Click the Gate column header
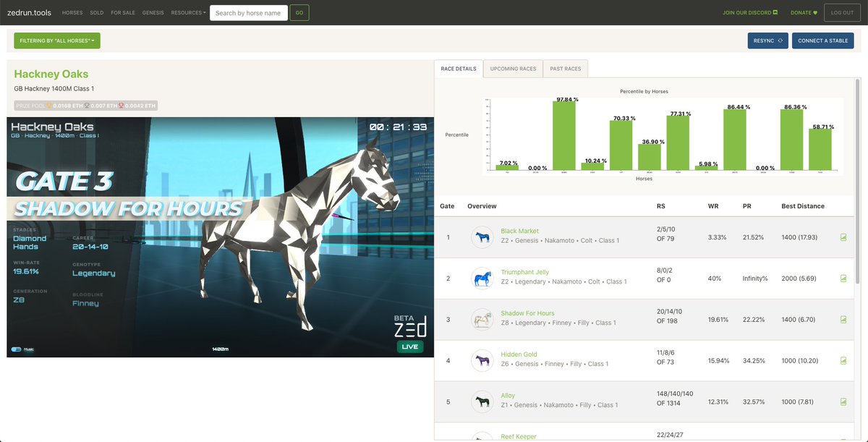 [x=447, y=206]
